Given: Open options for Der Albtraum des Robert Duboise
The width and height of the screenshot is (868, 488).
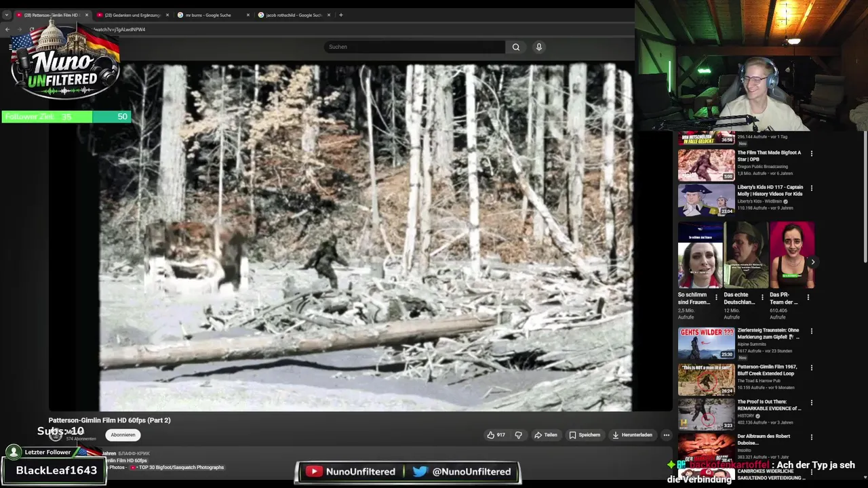Looking at the screenshot, I should pyautogui.click(x=812, y=437).
